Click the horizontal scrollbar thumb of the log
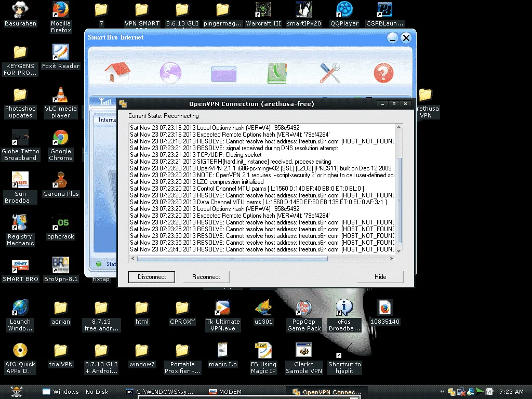 point(232,259)
